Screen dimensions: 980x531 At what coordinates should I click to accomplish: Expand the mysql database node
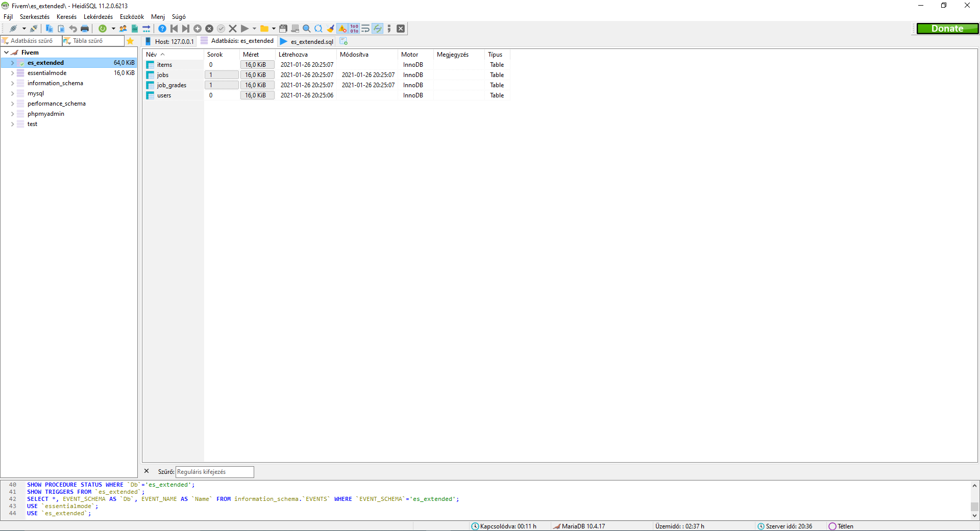click(x=12, y=93)
